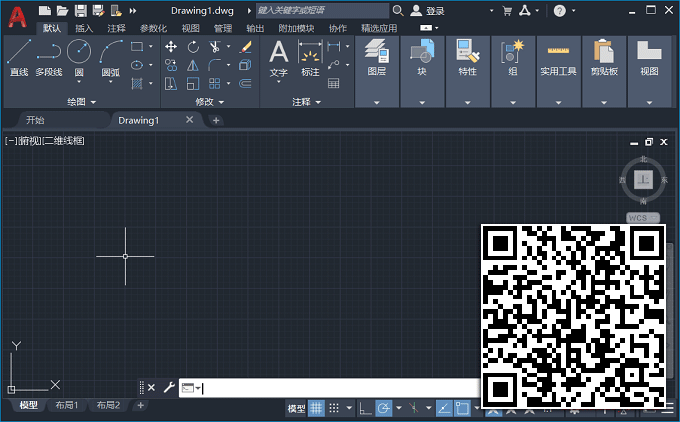Toggle 2D object snap in status bar
The image size is (680, 422).
click(462, 408)
